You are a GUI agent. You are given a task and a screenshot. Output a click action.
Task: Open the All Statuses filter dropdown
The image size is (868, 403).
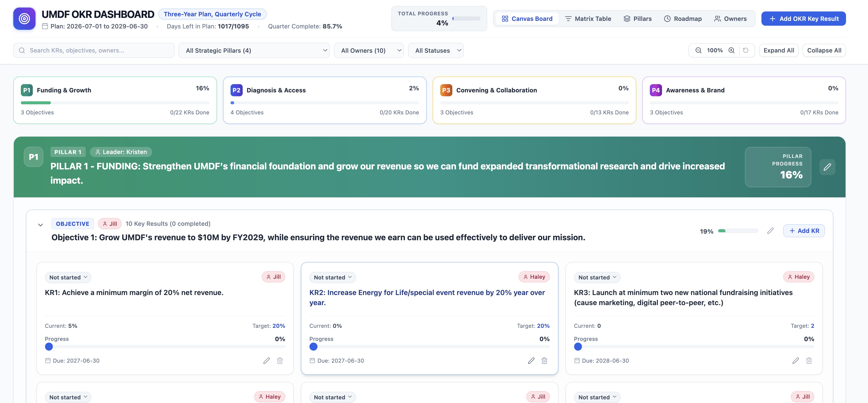436,50
